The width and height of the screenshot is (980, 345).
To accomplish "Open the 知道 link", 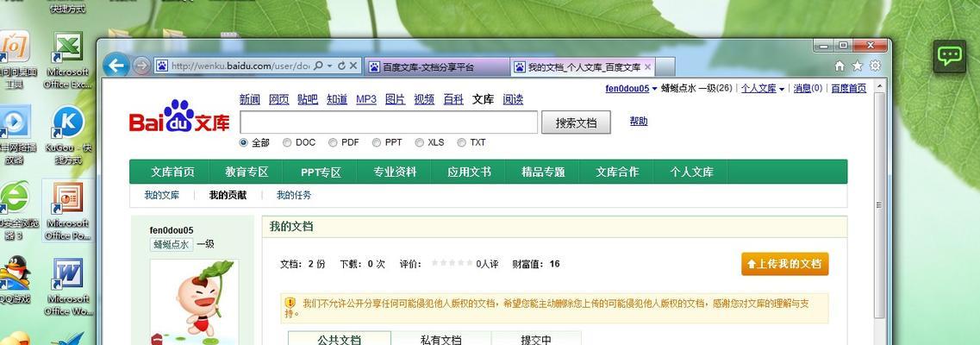I will (337, 99).
